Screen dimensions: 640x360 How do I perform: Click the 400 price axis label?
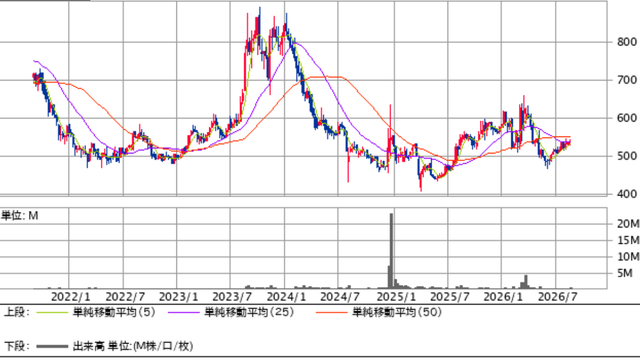click(627, 194)
